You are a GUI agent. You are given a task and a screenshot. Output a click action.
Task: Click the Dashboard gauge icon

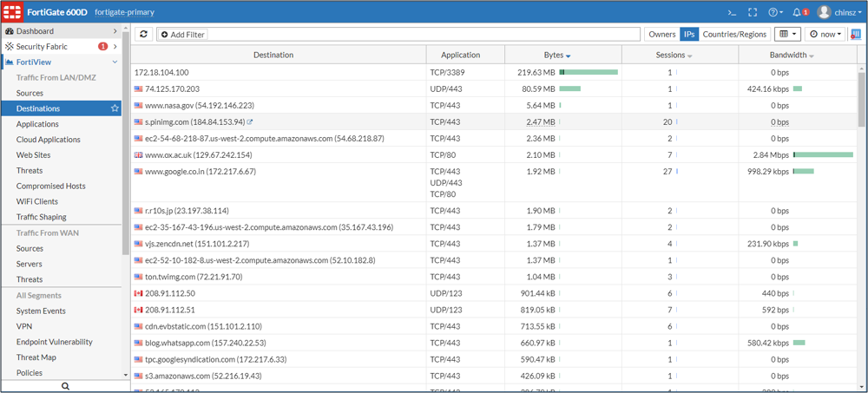(10, 31)
